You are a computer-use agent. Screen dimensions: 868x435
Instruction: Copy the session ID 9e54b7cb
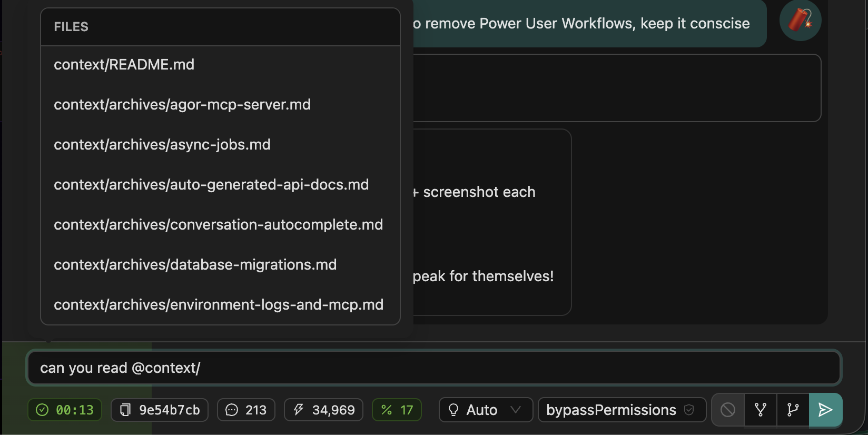coord(160,410)
